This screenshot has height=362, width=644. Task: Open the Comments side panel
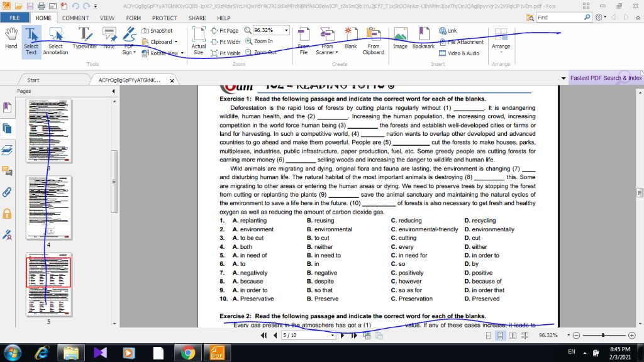tap(7, 171)
